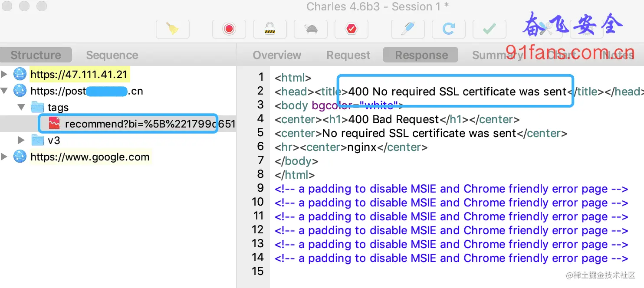Switch to the Structure view

click(x=36, y=55)
